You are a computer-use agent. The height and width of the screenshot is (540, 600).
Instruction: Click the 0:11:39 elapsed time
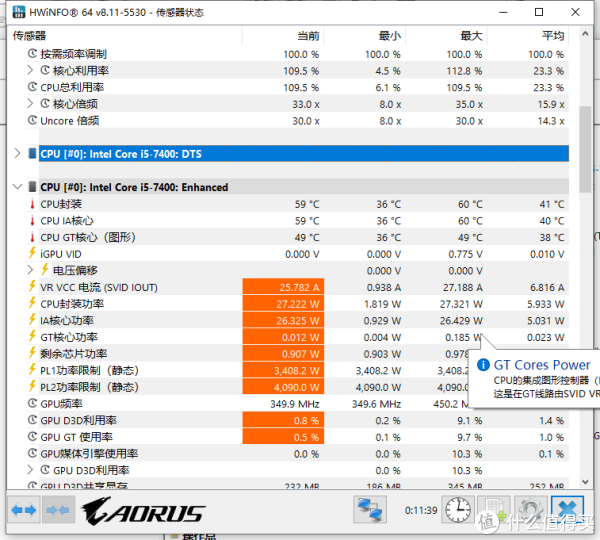[x=421, y=510]
